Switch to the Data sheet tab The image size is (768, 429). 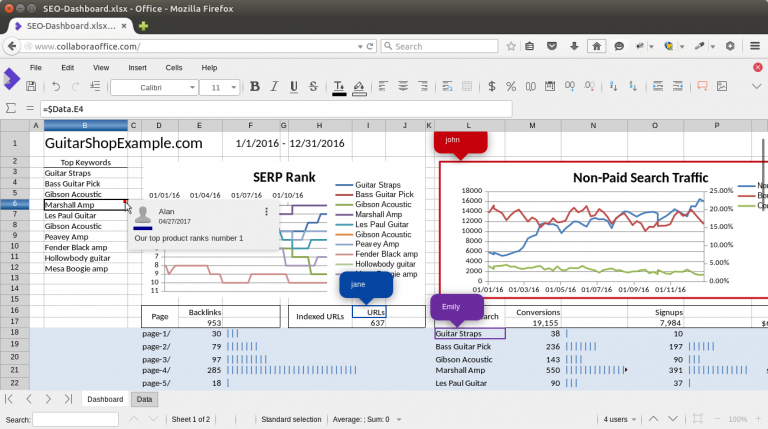(145, 399)
